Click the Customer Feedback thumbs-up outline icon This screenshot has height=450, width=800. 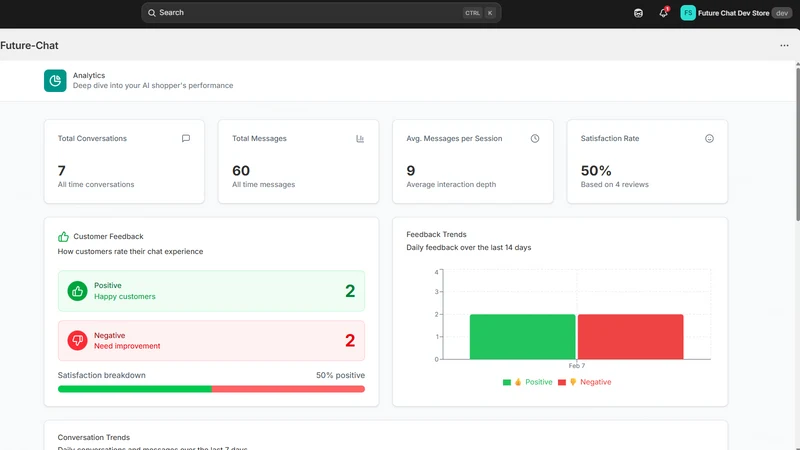click(x=63, y=236)
